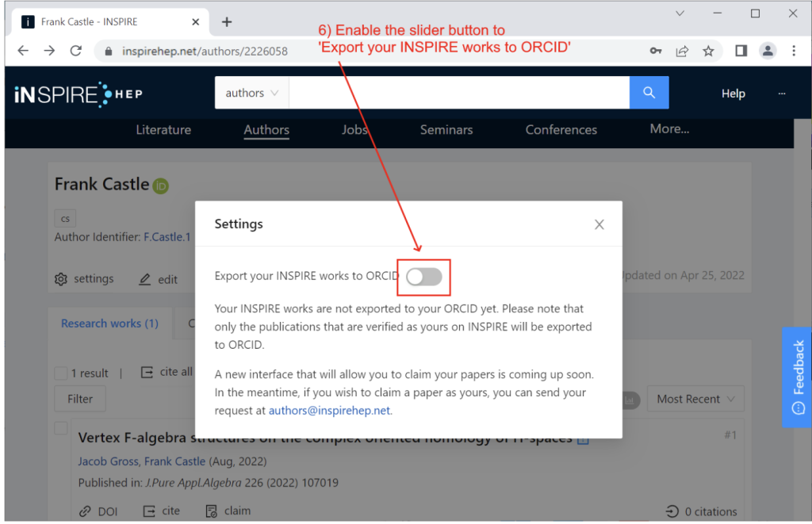Open the settings gear icon
Viewport: 812px width, 524px height.
61,279
